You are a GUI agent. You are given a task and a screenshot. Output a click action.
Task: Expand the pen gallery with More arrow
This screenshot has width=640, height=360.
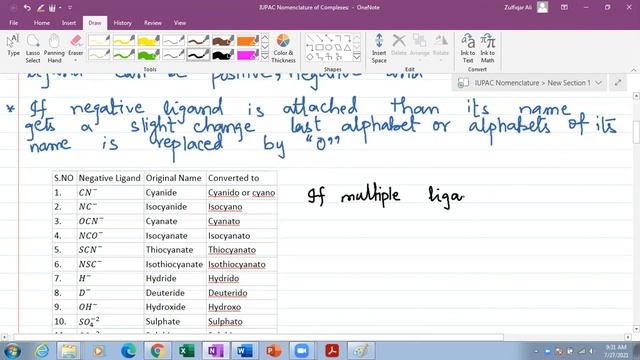(264, 57)
